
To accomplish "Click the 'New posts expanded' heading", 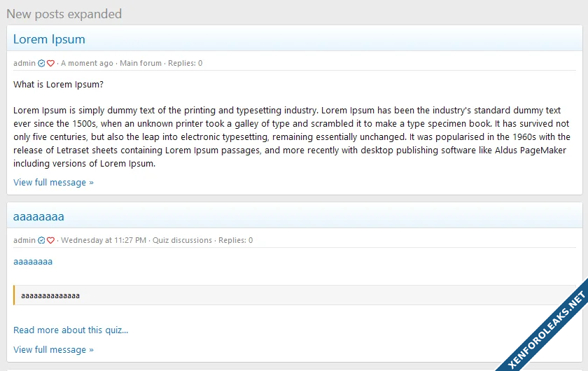I will [64, 14].
